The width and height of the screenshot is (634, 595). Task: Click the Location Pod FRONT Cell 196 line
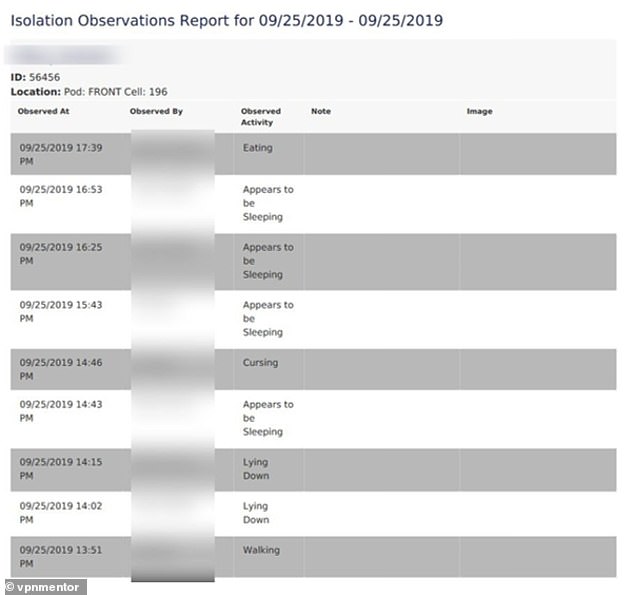click(x=89, y=92)
